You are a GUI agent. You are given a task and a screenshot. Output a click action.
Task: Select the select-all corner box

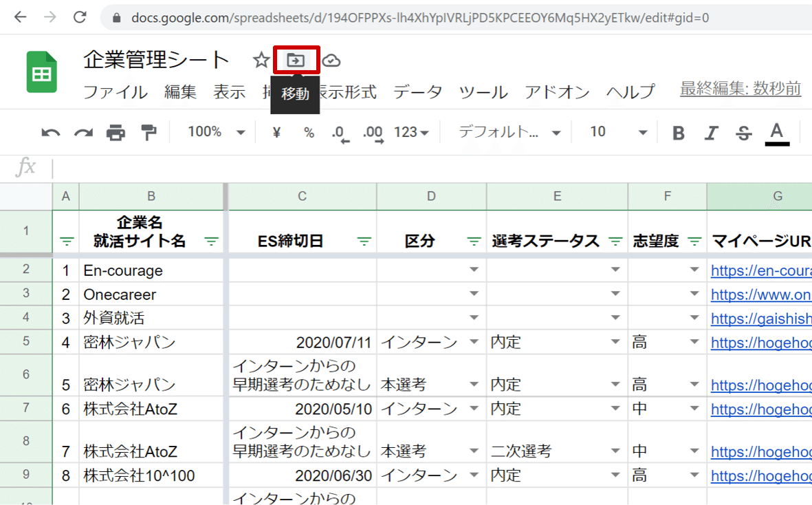26,196
